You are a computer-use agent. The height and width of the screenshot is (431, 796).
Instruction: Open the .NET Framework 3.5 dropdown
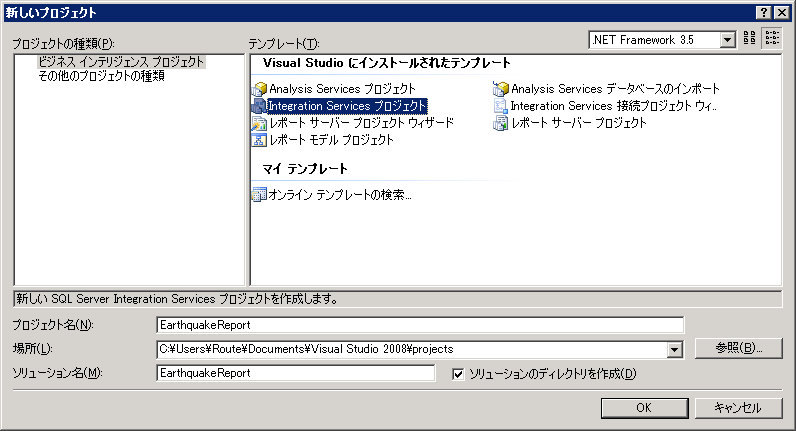(x=727, y=40)
